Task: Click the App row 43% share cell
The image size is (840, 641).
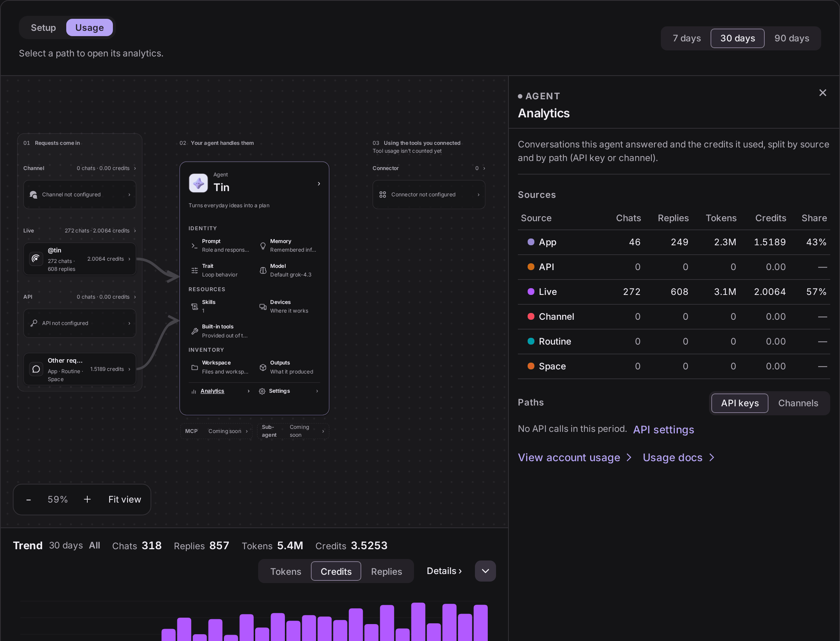Action: coord(816,242)
